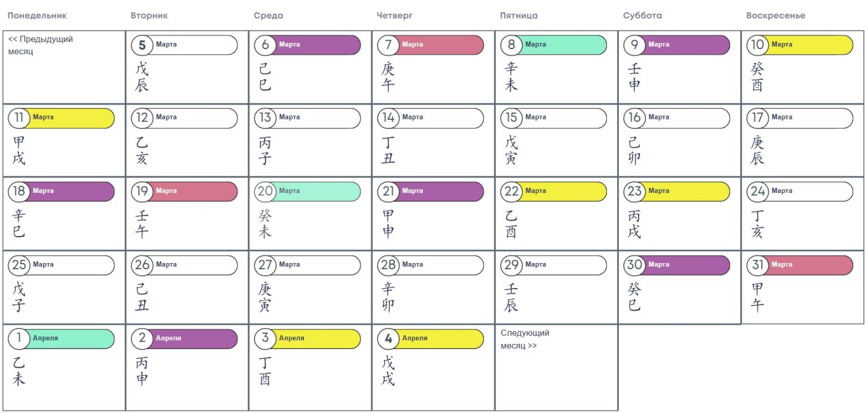Viewport: 868px width, 413px height.
Task: Click the 丁丑 glyphs under 14 Марта
Action: (x=388, y=150)
